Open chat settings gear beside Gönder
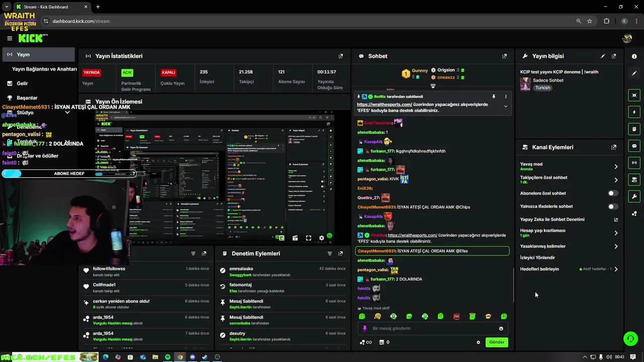644x362 pixels. [478, 342]
